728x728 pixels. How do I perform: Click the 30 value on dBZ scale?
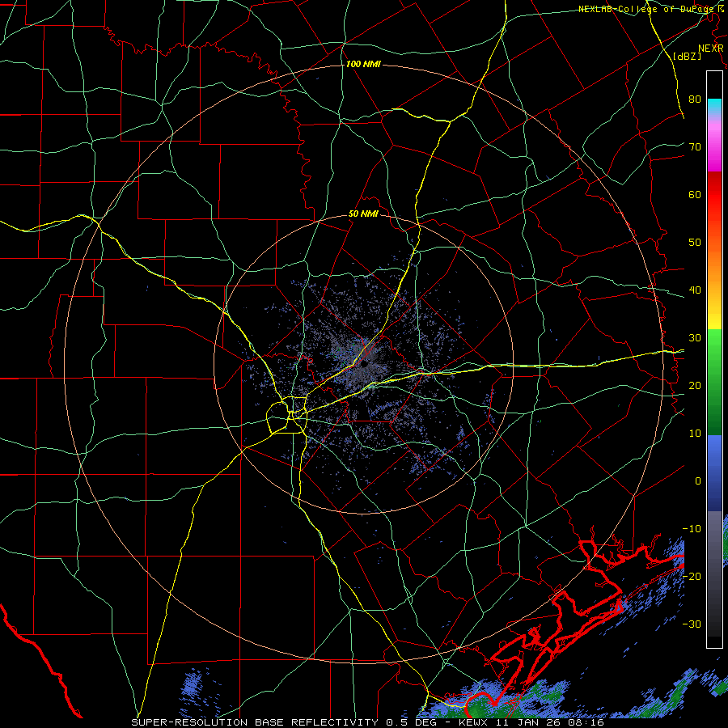coord(695,338)
